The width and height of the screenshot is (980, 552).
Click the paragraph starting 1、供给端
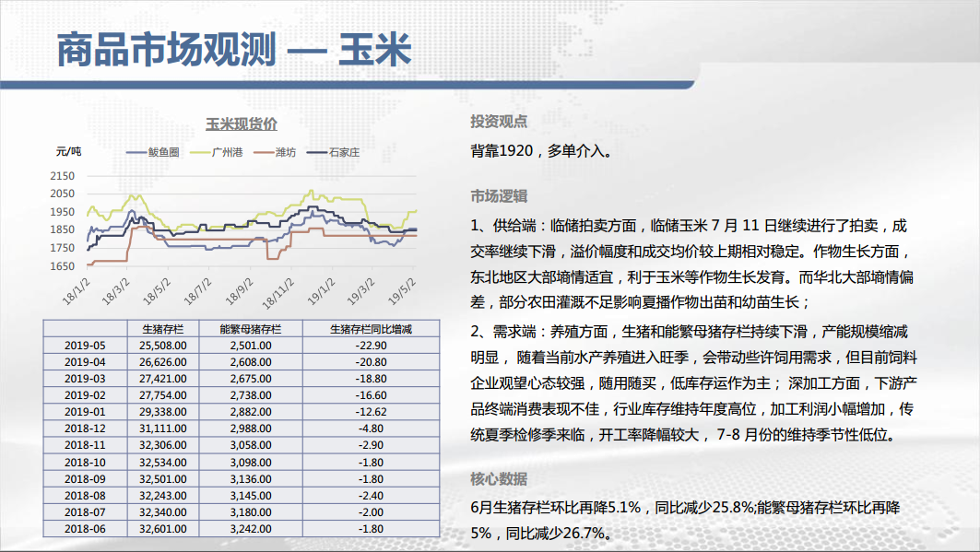(x=691, y=264)
